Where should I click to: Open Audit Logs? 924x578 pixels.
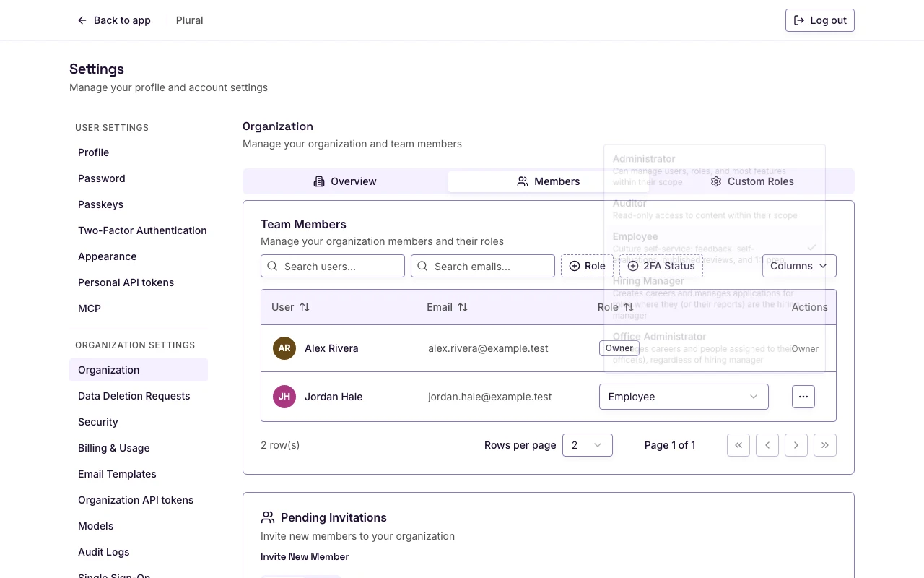(139, 552)
